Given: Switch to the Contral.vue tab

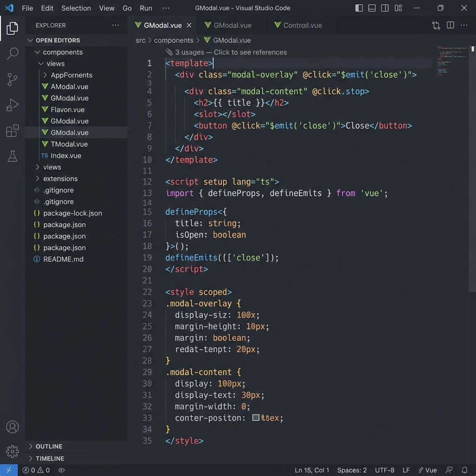Looking at the screenshot, I should click(302, 25).
